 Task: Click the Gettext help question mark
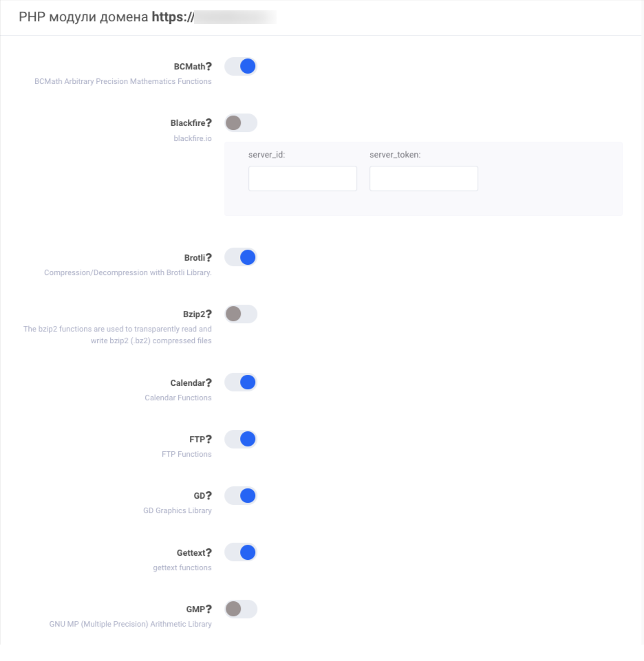point(208,552)
